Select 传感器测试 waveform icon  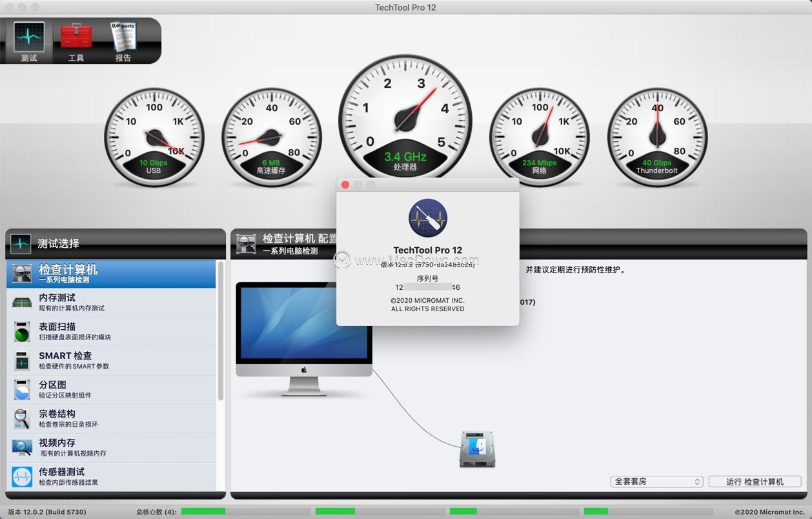pyautogui.click(x=22, y=477)
